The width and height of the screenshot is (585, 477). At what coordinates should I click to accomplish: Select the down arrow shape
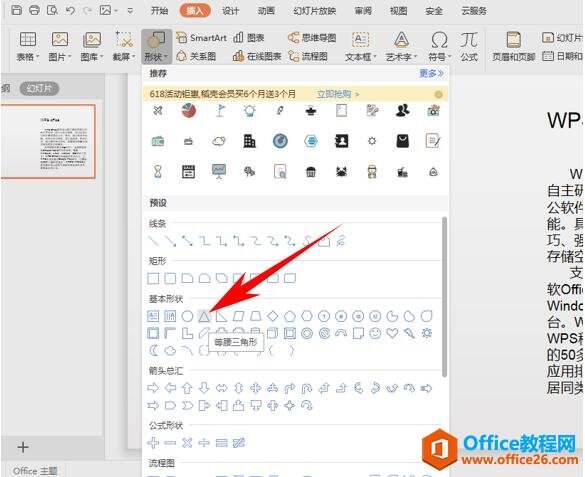click(204, 388)
